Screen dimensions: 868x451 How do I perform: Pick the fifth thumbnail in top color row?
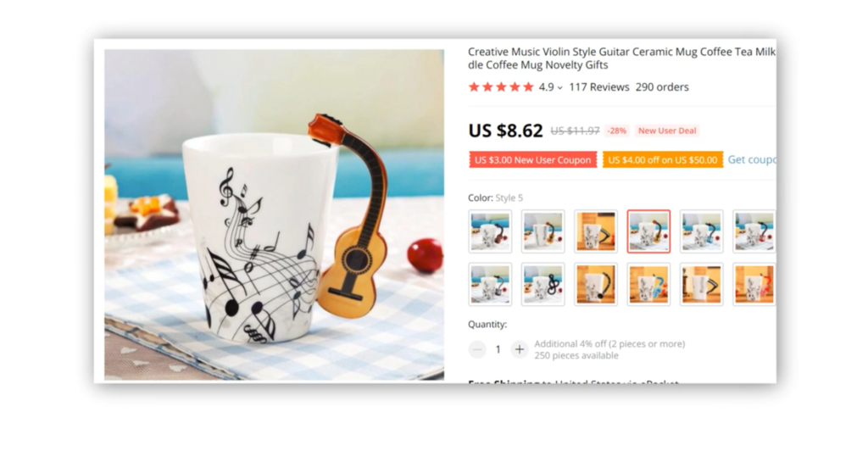point(701,231)
